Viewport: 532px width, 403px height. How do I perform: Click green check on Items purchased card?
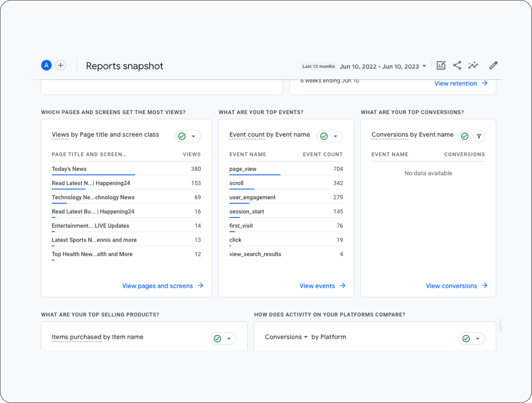[217, 339]
